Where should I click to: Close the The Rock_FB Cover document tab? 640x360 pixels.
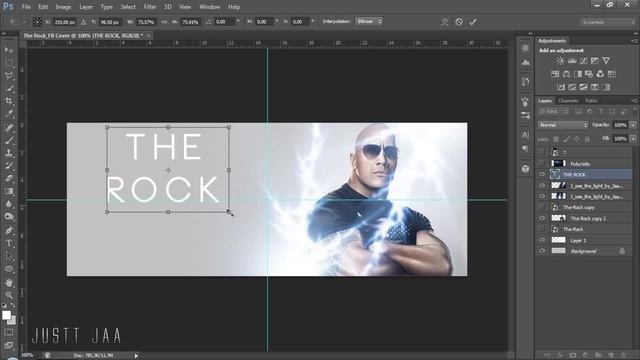[149, 36]
